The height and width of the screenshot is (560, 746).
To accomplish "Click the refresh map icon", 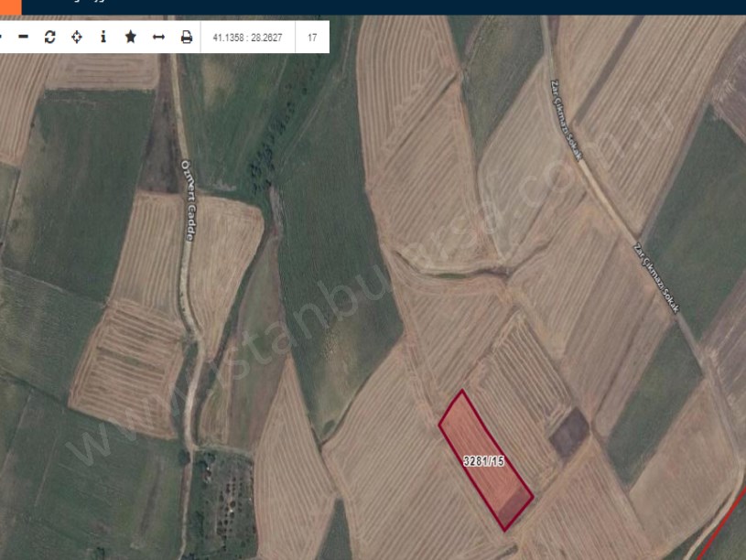I will tap(49, 38).
